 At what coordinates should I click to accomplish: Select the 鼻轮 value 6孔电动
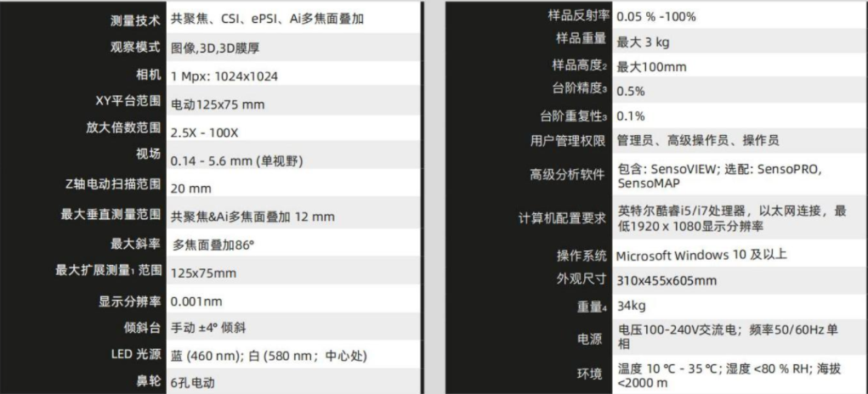click(x=196, y=383)
